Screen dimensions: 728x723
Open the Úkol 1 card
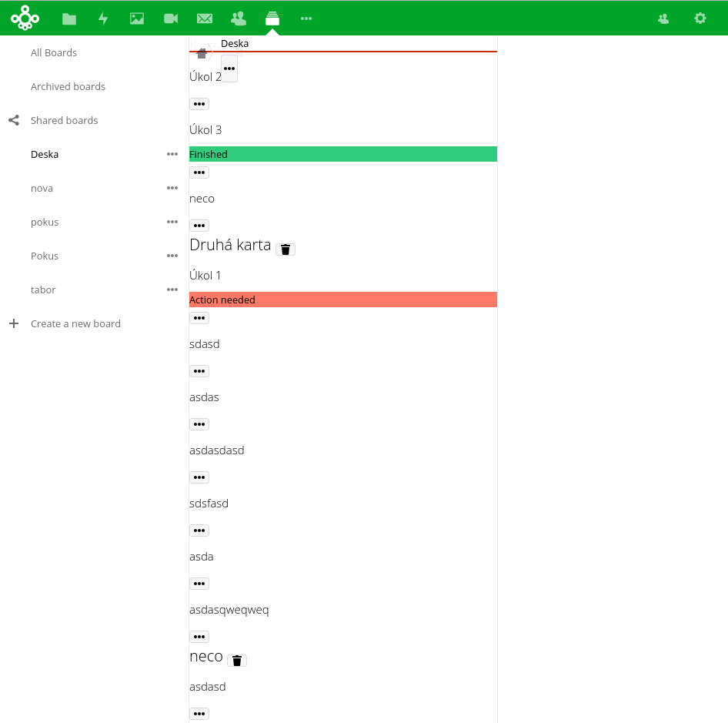point(205,276)
